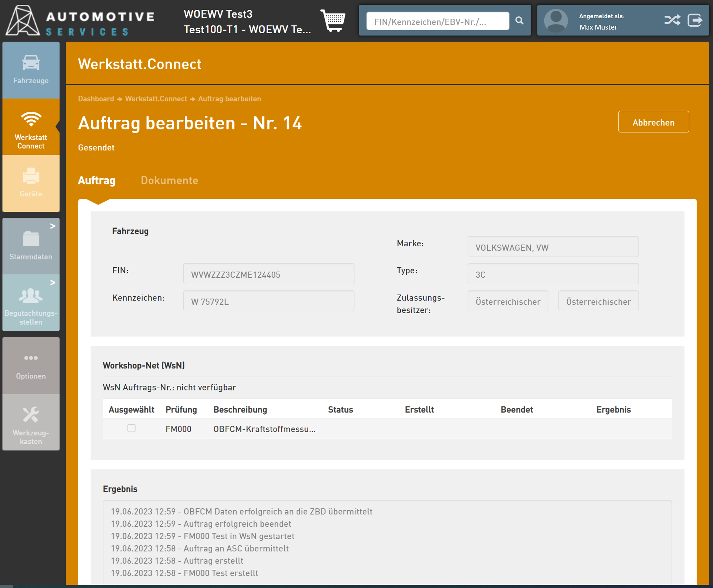
Task: Click the Kennzeichen input field
Action: click(x=268, y=301)
